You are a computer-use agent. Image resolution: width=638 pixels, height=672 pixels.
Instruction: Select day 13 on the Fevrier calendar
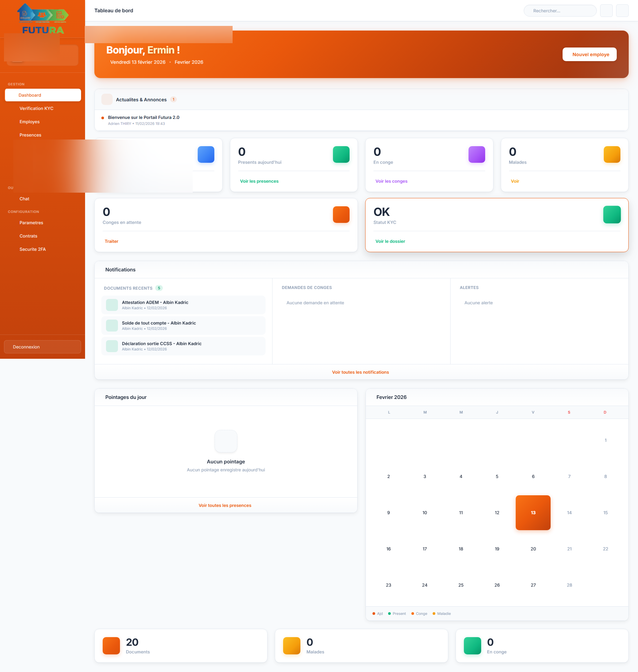(533, 513)
